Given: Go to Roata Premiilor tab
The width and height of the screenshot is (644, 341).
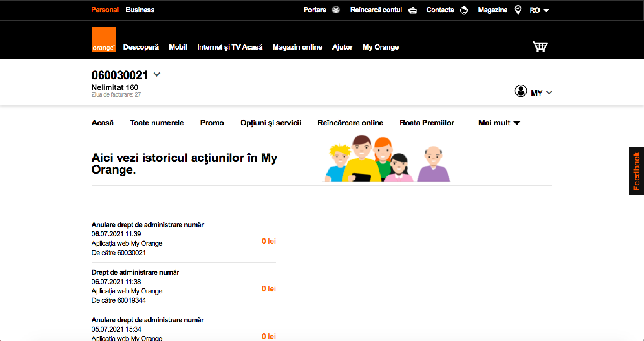Looking at the screenshot, I should coord(427,123).
